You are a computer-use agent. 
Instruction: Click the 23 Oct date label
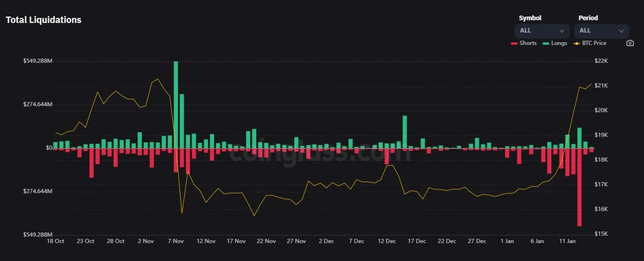tap(85, 241)
